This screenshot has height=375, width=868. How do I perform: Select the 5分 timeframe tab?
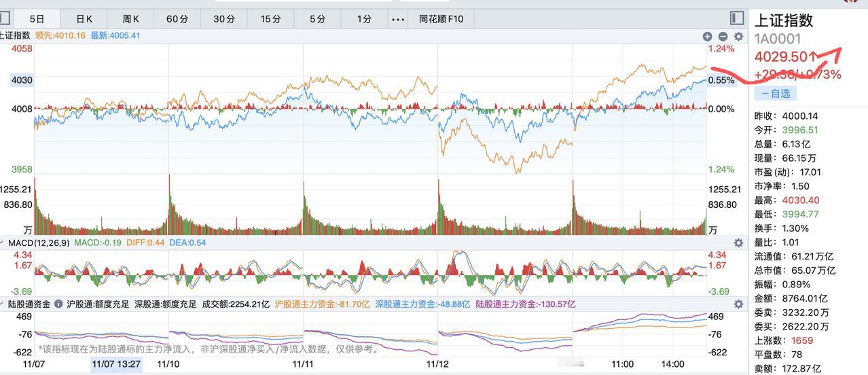(318, 19)
